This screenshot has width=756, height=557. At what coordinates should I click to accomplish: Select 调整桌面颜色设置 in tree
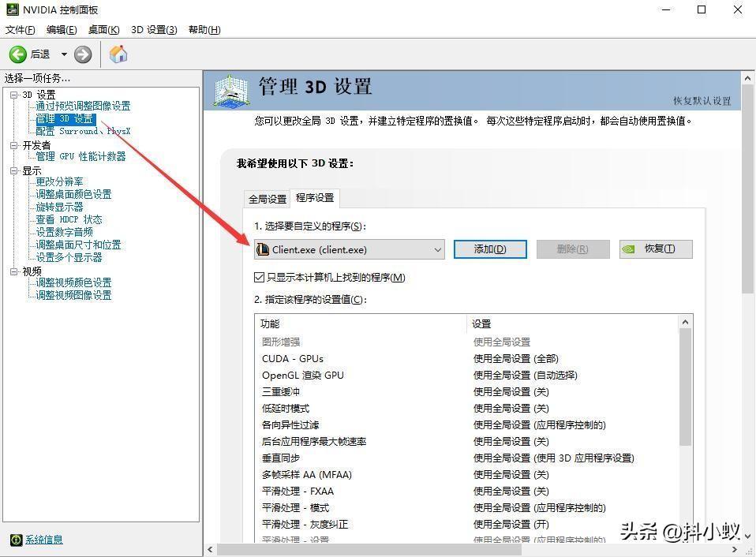[73, 194]
